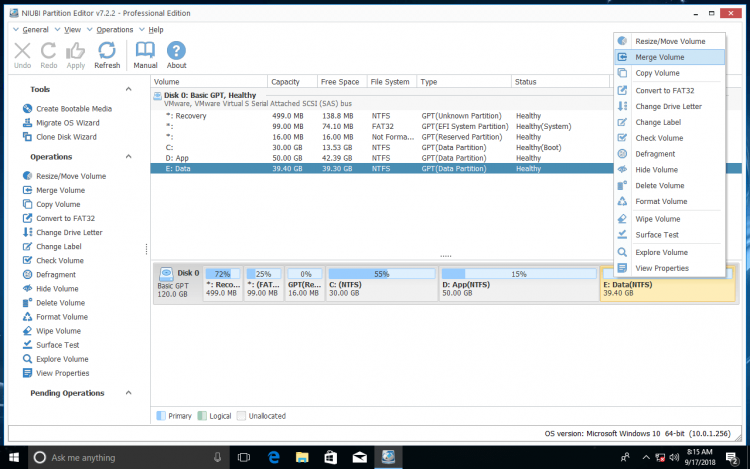Choose Change Drive Letter in context menu
The image size is (750, 469).
tap(670, 106)
